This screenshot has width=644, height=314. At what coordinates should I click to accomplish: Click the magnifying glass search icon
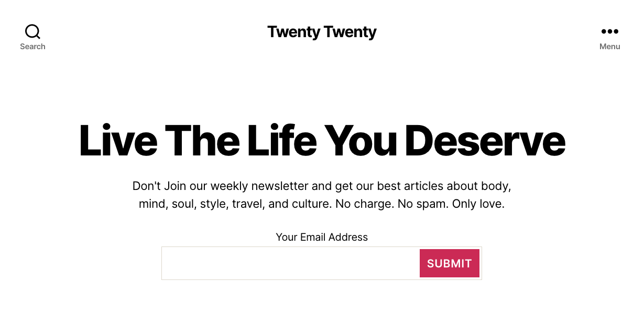click(32, 31)
